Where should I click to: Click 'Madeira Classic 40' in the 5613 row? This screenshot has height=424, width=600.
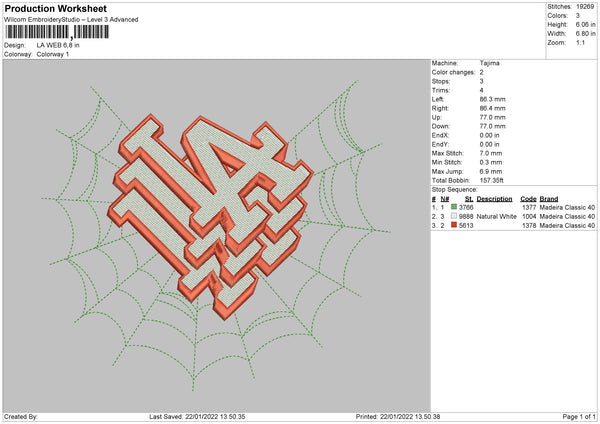567,226
